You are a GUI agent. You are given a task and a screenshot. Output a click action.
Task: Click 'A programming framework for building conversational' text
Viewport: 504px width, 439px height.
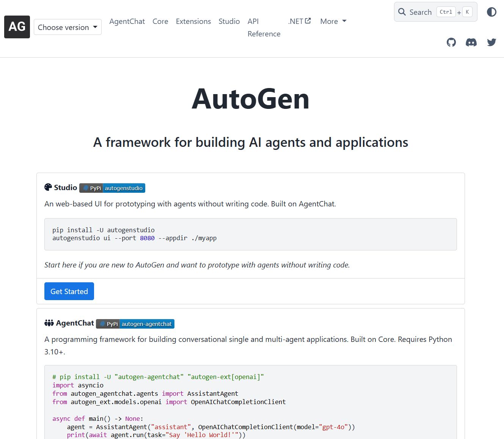(x=248, y=345)
